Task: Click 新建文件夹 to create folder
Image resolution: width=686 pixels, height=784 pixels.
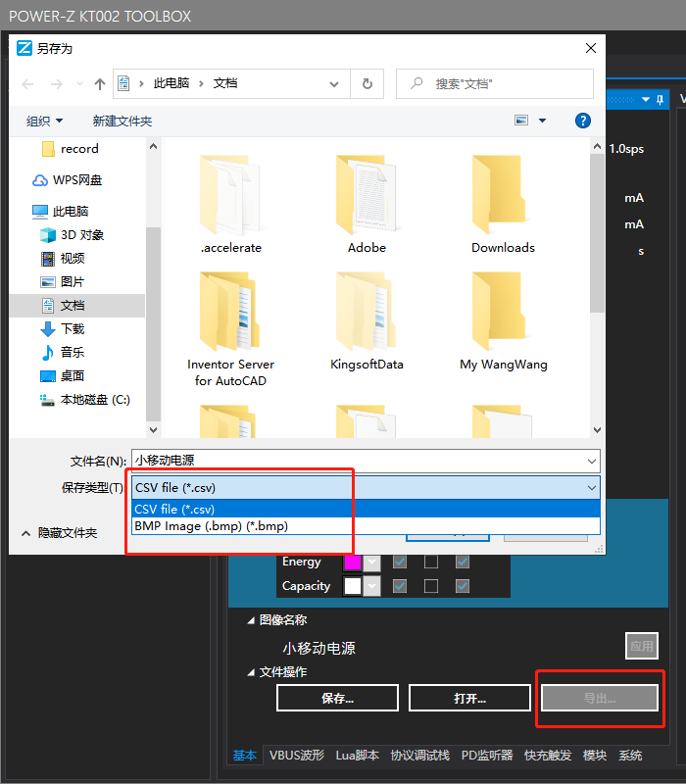Action: coord(122,121)
